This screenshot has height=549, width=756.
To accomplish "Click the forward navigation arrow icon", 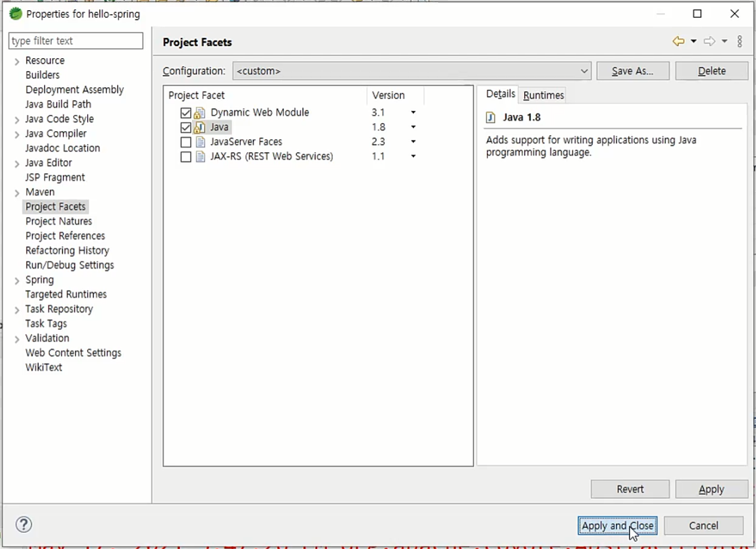I will click(x=709, y=41).
